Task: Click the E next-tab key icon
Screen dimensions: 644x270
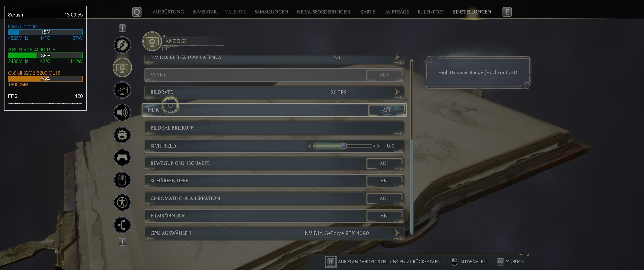Action: 507,12
